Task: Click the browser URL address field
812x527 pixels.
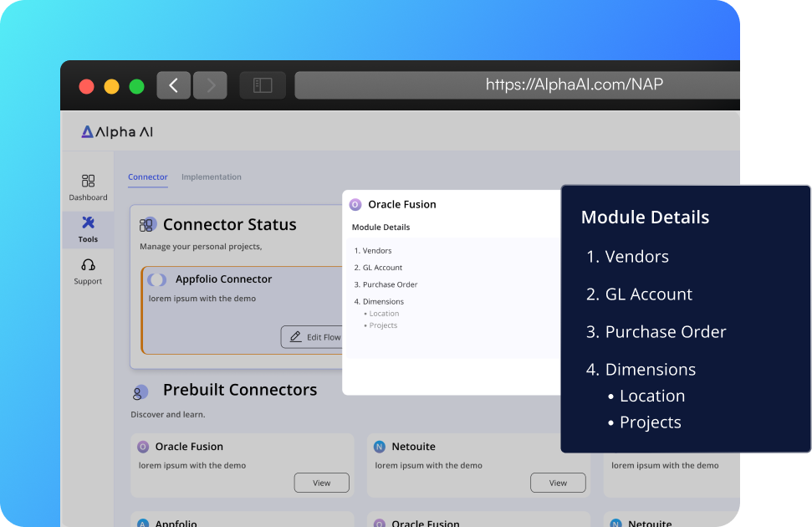Action: tap(517, 85)
